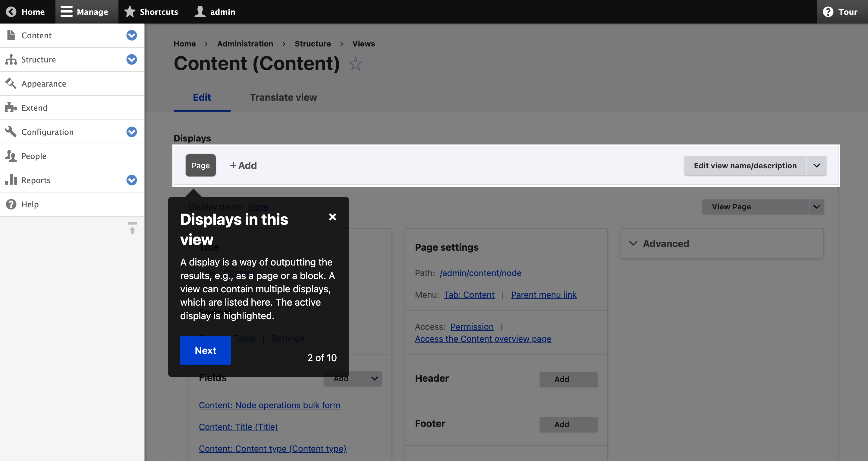Open dropdown beside Edit view name/description

click(816, 166)
